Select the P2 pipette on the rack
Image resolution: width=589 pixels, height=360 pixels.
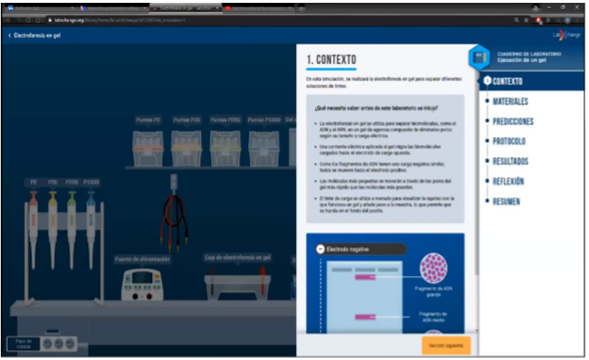click(x=33, y=228)
